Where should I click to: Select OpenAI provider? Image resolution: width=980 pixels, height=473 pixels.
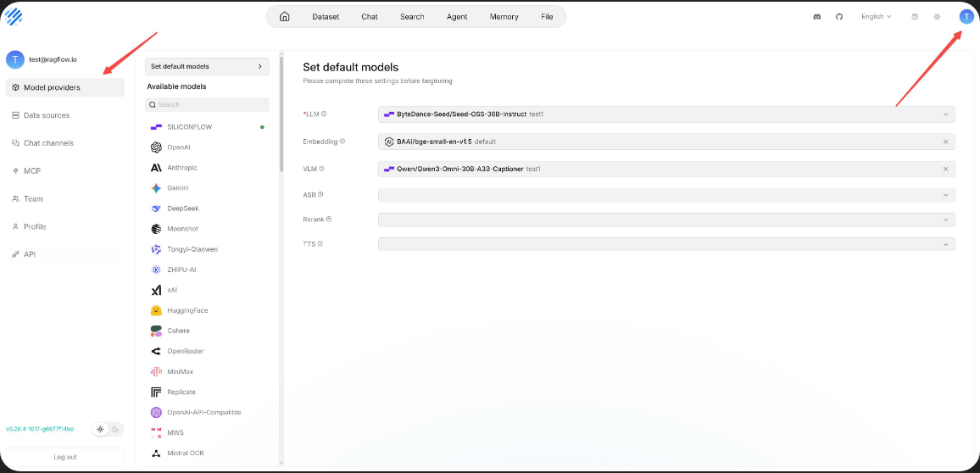pos(207,147)
